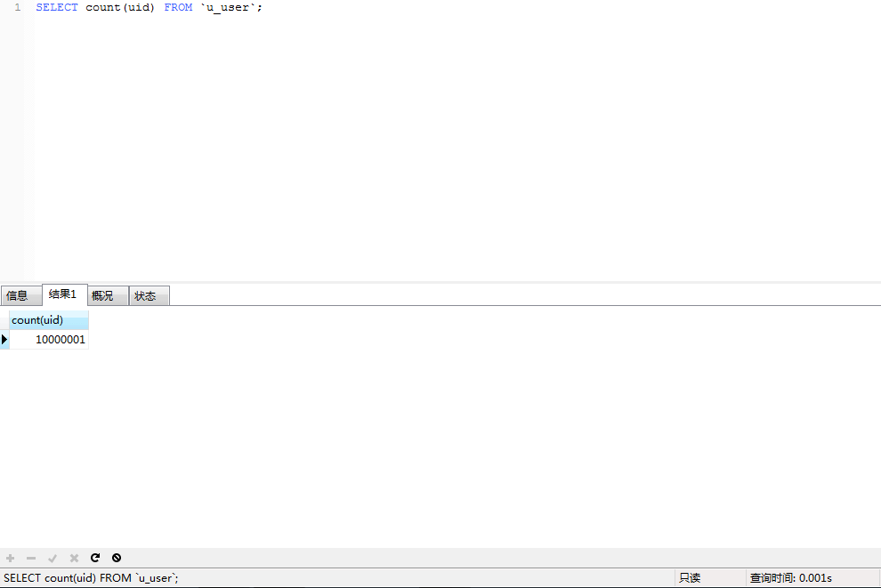Click the delete record minus icon

coord(31,558)
